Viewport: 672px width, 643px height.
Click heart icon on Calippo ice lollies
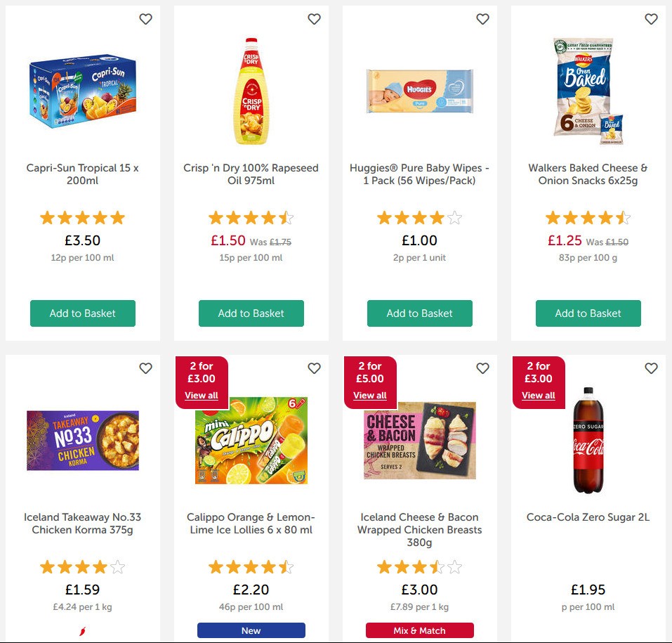tap(314, 368)
